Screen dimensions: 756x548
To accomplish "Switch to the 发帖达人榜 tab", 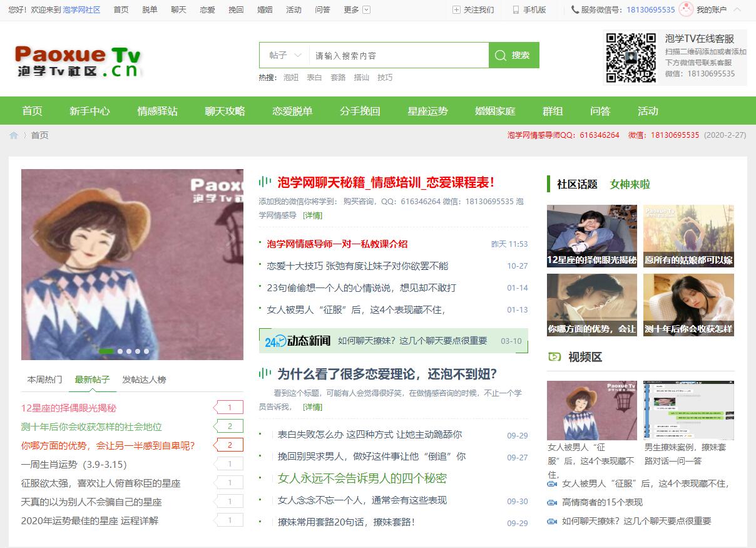I will 144,380.
